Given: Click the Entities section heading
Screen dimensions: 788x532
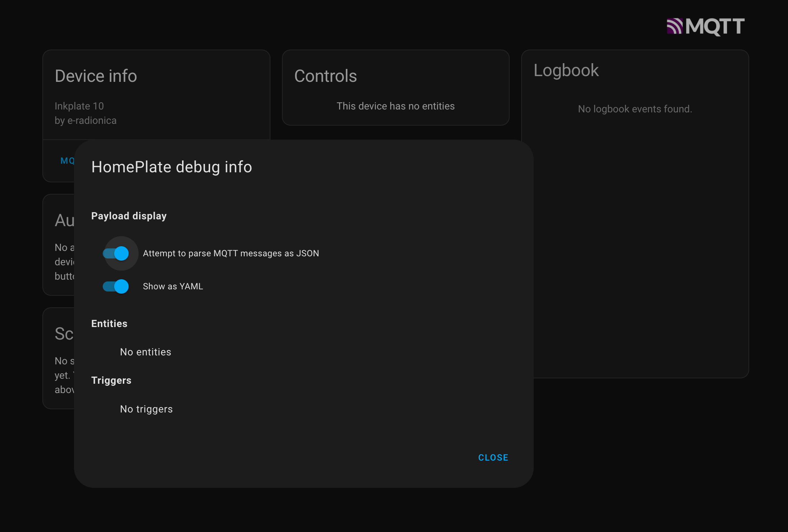Looking at the screenshot, I should [109, 324].
